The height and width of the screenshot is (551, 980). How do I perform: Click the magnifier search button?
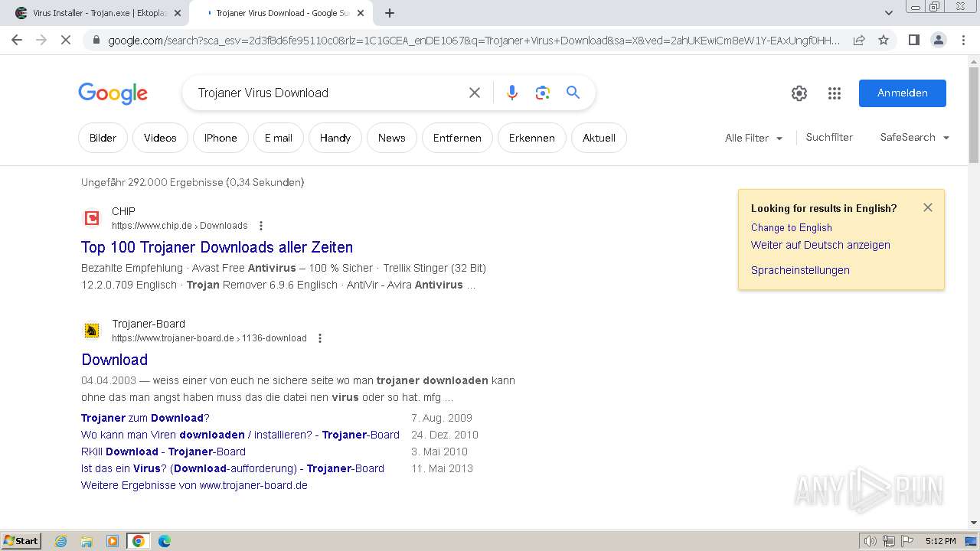point(573,93)
